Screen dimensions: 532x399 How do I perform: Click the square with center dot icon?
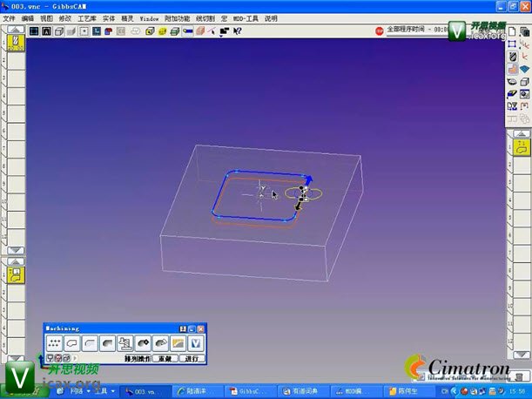(84, 31)
